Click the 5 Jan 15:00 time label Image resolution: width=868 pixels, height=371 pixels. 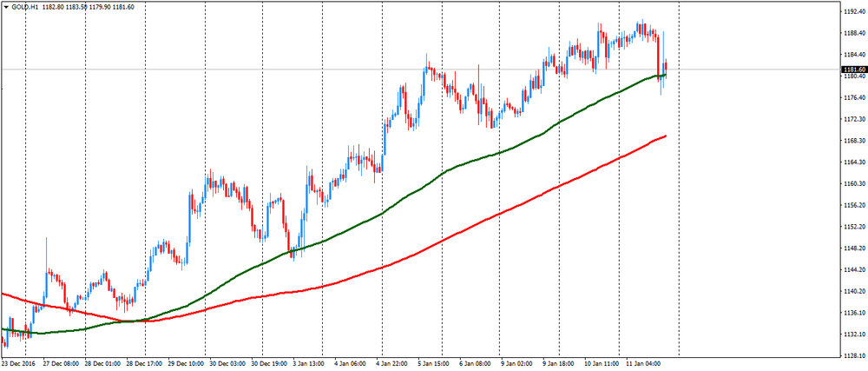(x=433, y=366)
